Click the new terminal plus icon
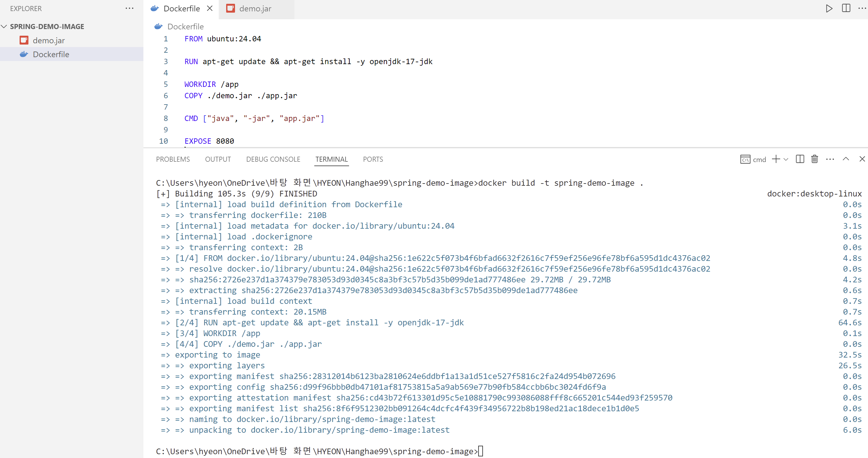 point(776,159)
